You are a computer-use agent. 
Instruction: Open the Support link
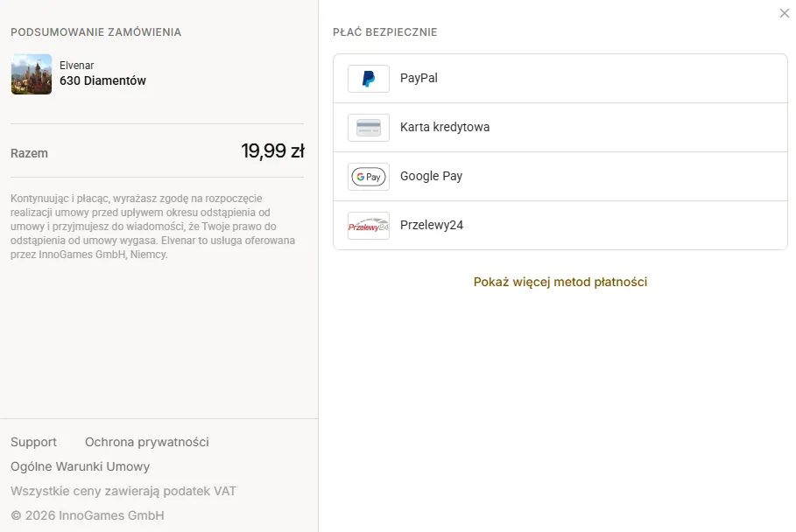tap(33, 442)
